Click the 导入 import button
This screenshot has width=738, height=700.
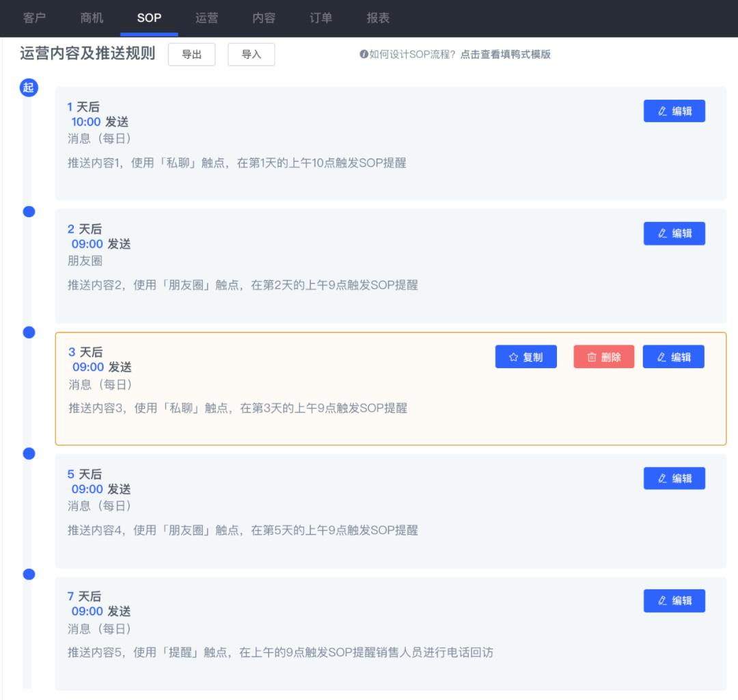pos(251,55)
